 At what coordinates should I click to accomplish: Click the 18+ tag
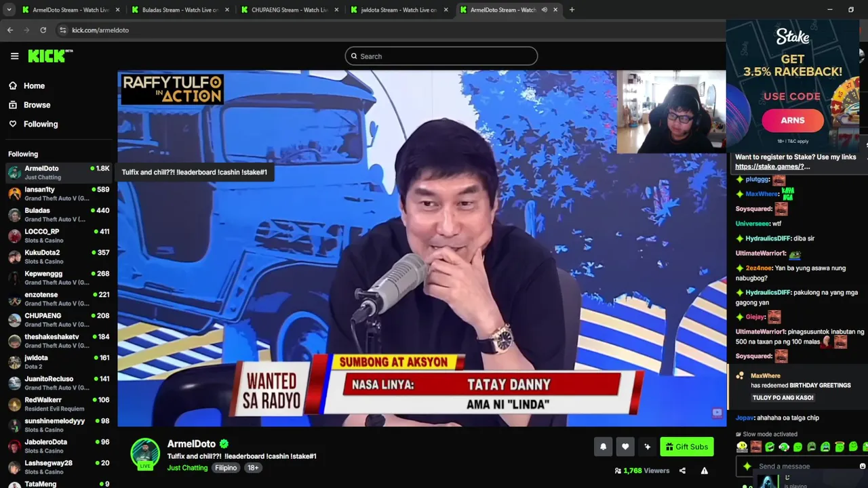coord(253,468)
